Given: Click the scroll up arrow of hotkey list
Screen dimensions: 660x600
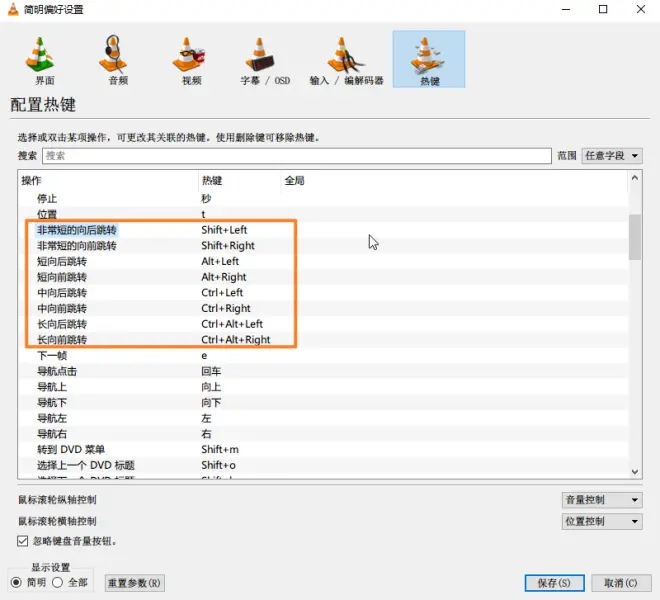Looking at the screenshot, I should (635, 178).
